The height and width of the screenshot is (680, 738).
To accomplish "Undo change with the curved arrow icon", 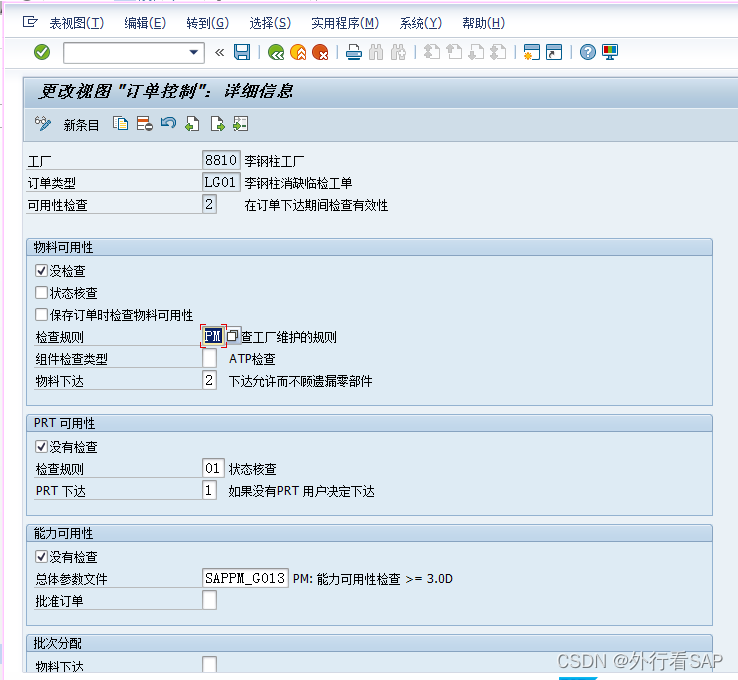I will click(x=168, y=124).
